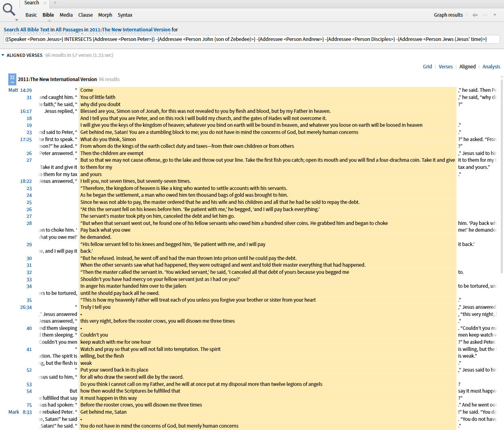The height and width of the screenshot is (430, 504).
Task: Click the magnifying glass Search panel icon
Action: (x=9, y=9)
